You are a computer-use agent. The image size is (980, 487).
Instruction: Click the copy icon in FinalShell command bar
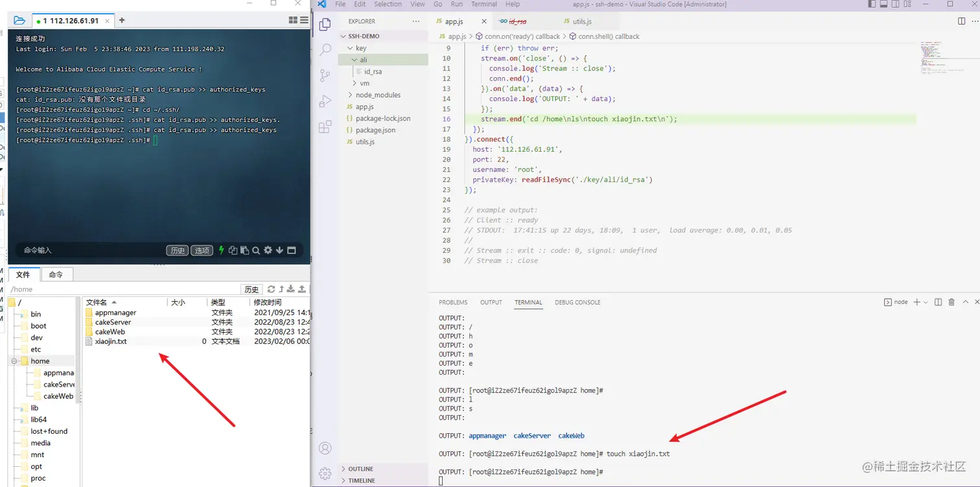[x=233, y=250]
